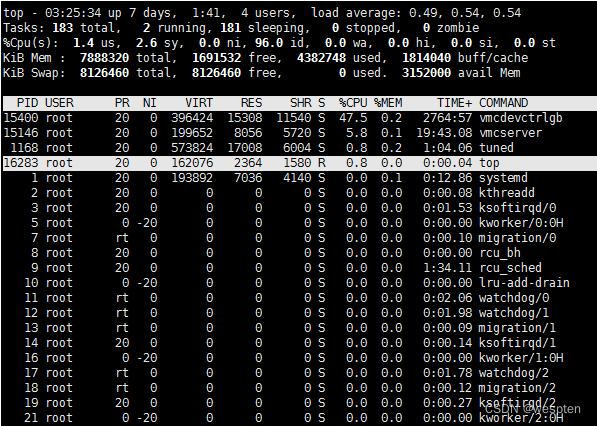The image size is (597, 426).
Task: Click the %MEM column header
Action: click(x=388, y=103)
